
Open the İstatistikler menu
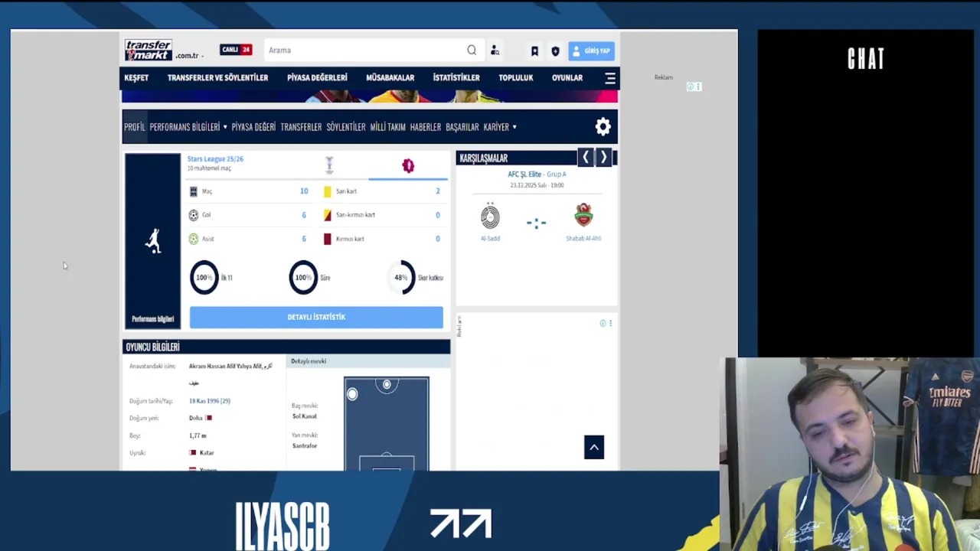coord(456,78)
